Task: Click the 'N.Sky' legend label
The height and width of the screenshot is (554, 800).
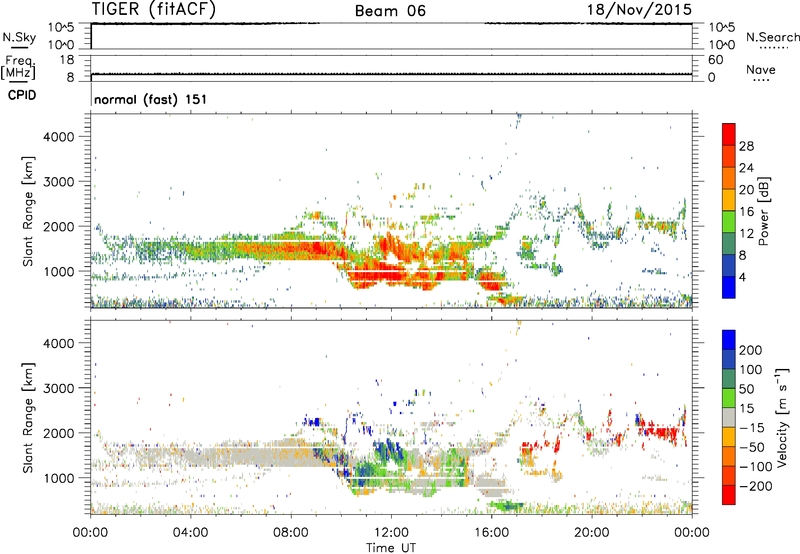Action: (19, 37)
